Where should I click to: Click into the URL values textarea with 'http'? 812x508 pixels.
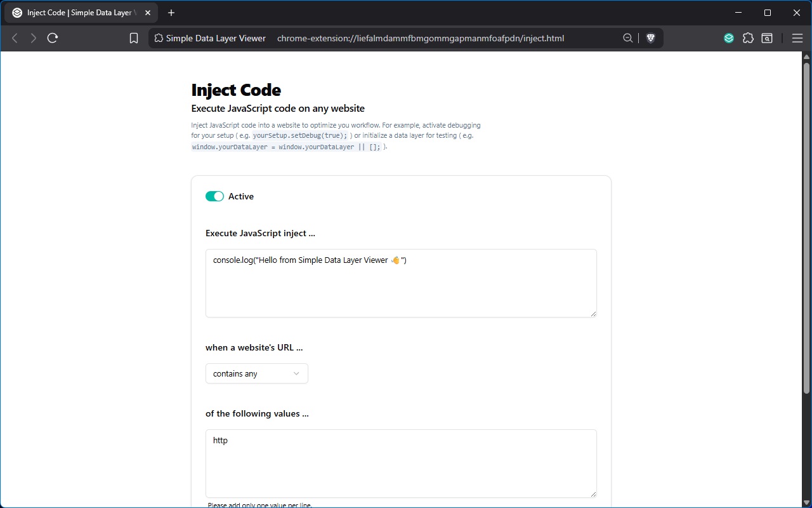(401, 464)
